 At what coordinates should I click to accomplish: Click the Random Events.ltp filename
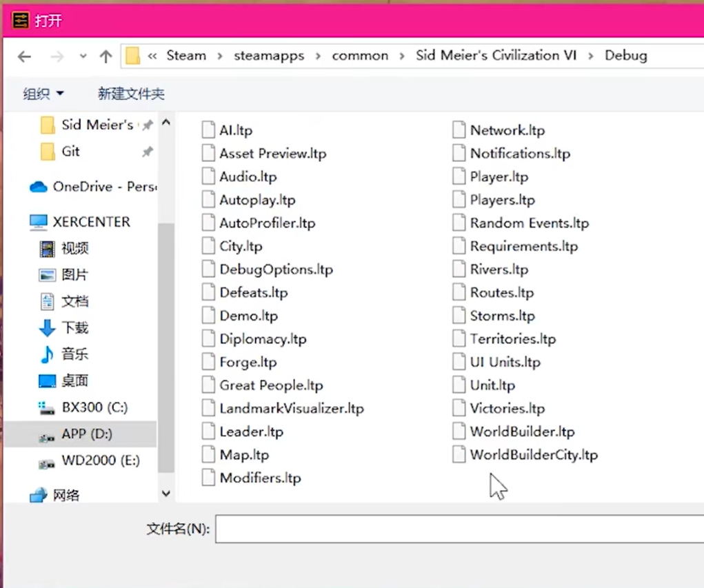[x=530, y=223]
